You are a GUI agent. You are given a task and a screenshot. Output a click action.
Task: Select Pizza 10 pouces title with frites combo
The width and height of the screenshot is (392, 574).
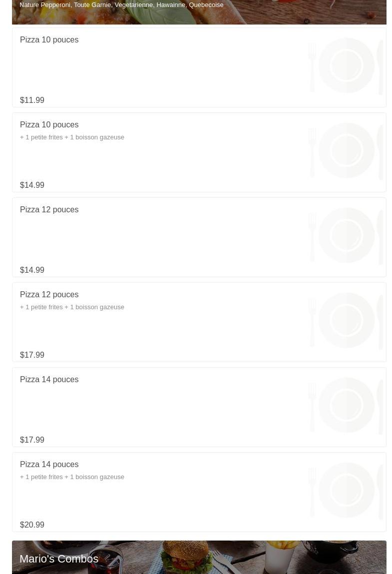[x=49, y=125]
